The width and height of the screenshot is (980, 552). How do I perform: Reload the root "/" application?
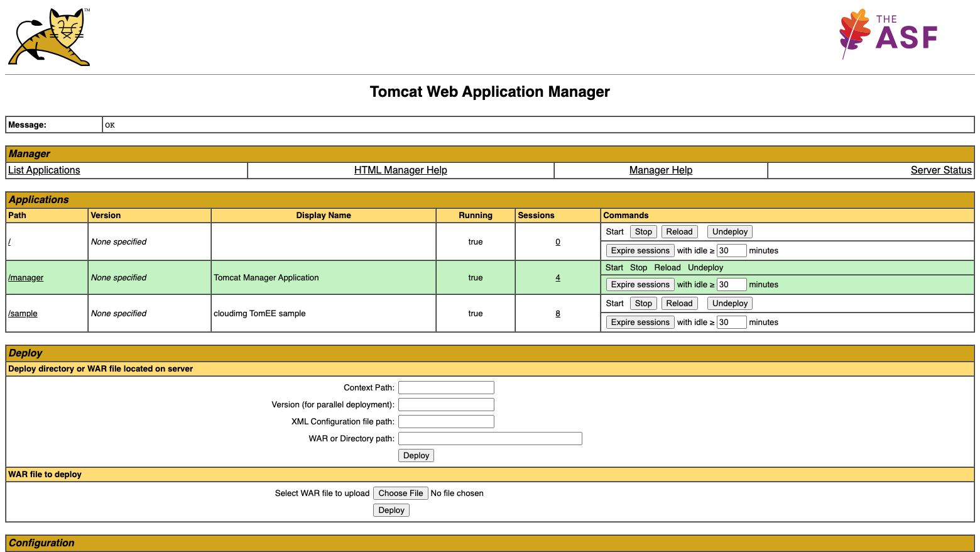[679, 232]
